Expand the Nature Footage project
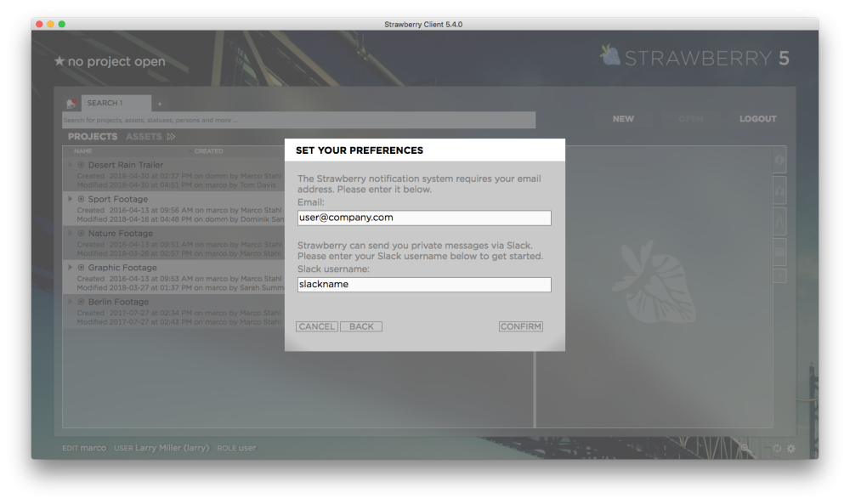This screenshot has width=850, height=504. [70, 233]
